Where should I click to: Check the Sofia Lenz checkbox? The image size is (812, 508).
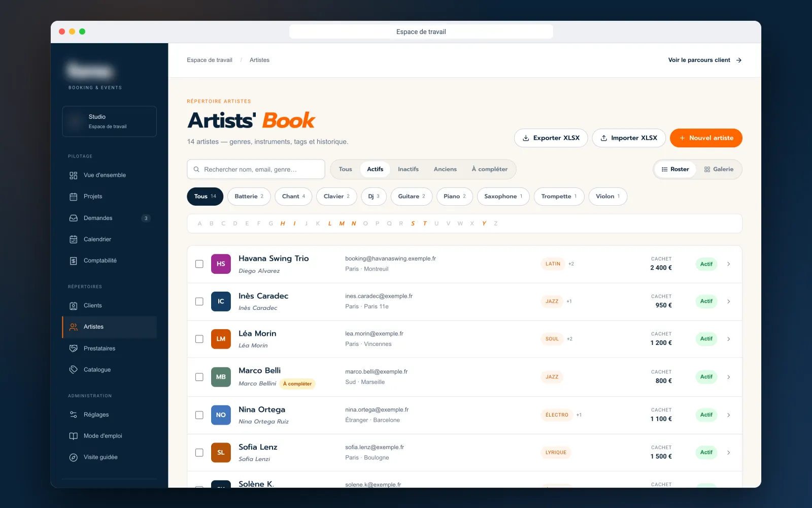point(199,453)
